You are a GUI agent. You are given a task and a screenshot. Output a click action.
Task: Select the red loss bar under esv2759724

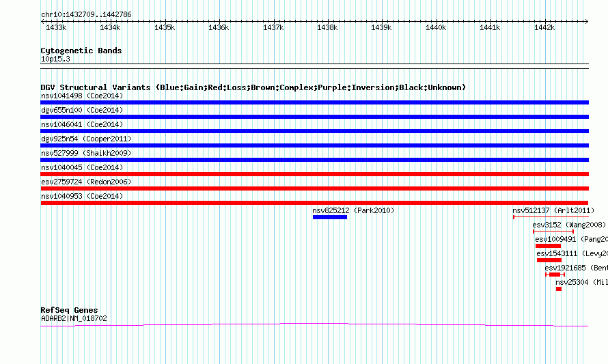click(314, 188)
